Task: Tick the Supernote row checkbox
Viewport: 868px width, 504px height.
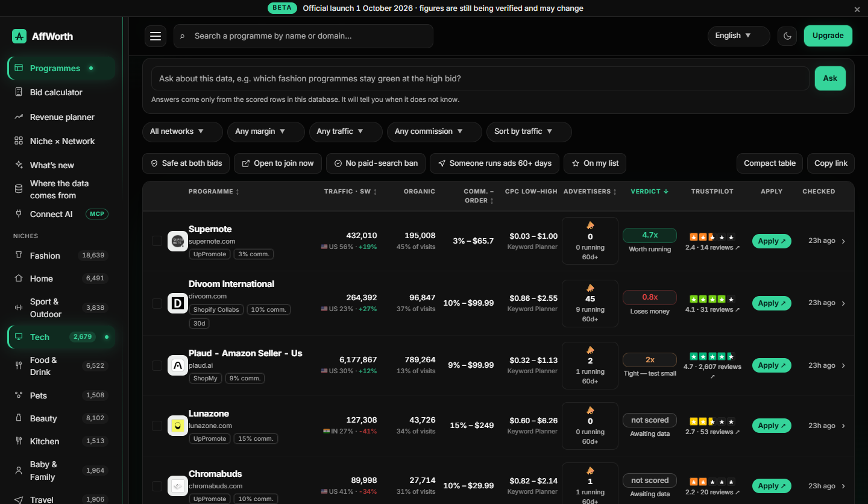Action: [157, 241]
